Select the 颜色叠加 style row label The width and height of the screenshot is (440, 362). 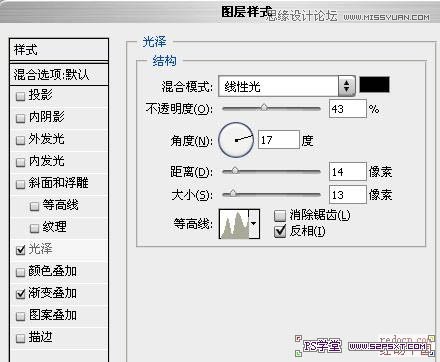point(52,271)
